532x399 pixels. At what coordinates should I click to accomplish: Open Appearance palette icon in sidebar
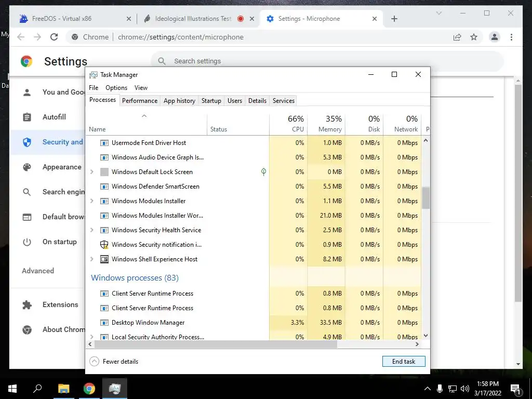tap(27, 167)
